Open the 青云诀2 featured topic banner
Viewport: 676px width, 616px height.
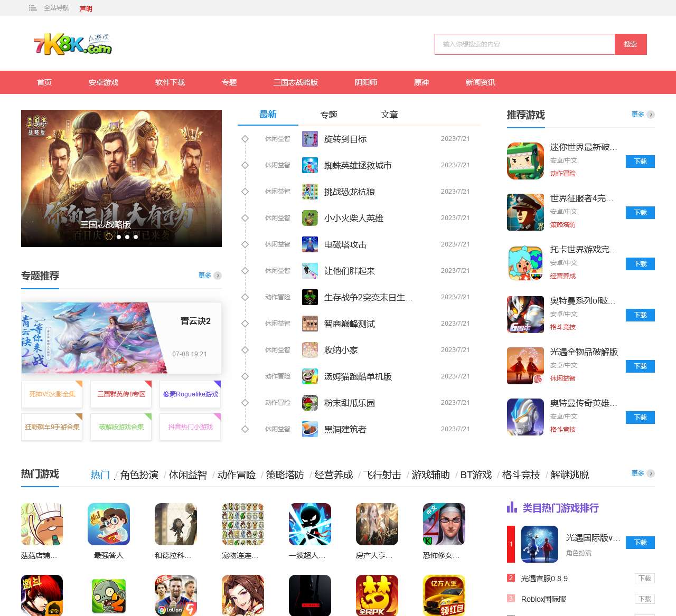pos(121,338)
